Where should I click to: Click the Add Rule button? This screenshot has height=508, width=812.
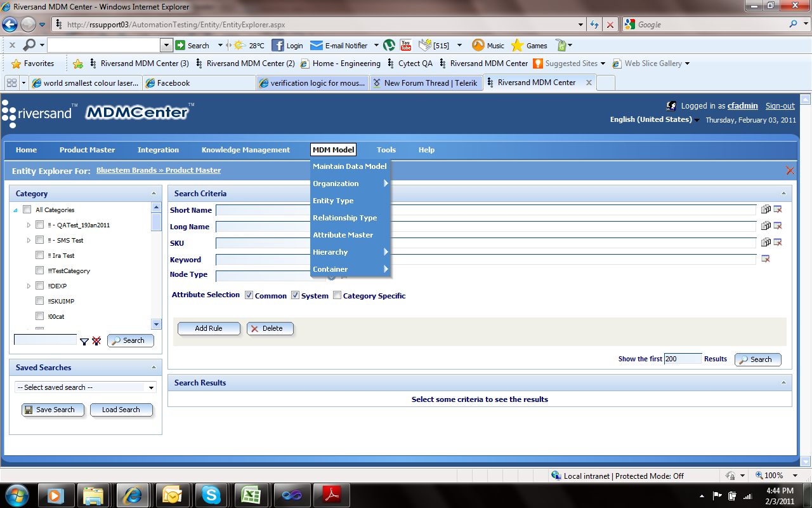(x=209, y=328)
